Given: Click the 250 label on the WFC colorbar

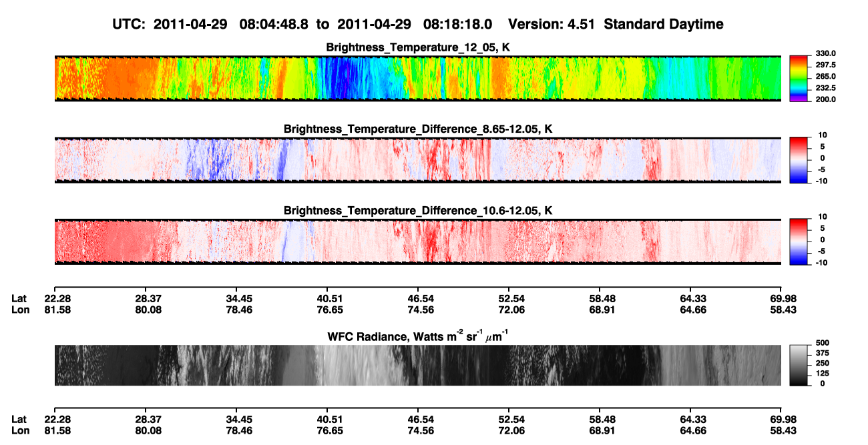Looking at the screenshot, I should coord(821,362).
